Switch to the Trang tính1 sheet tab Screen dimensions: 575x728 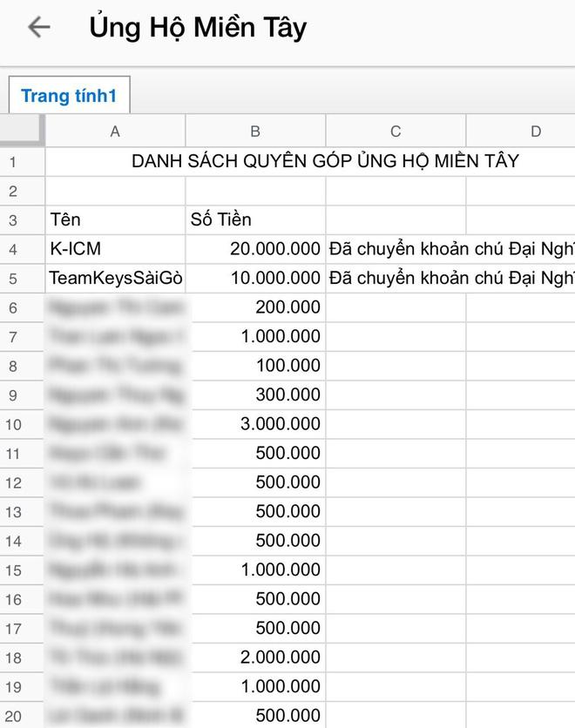coord(69,95)
